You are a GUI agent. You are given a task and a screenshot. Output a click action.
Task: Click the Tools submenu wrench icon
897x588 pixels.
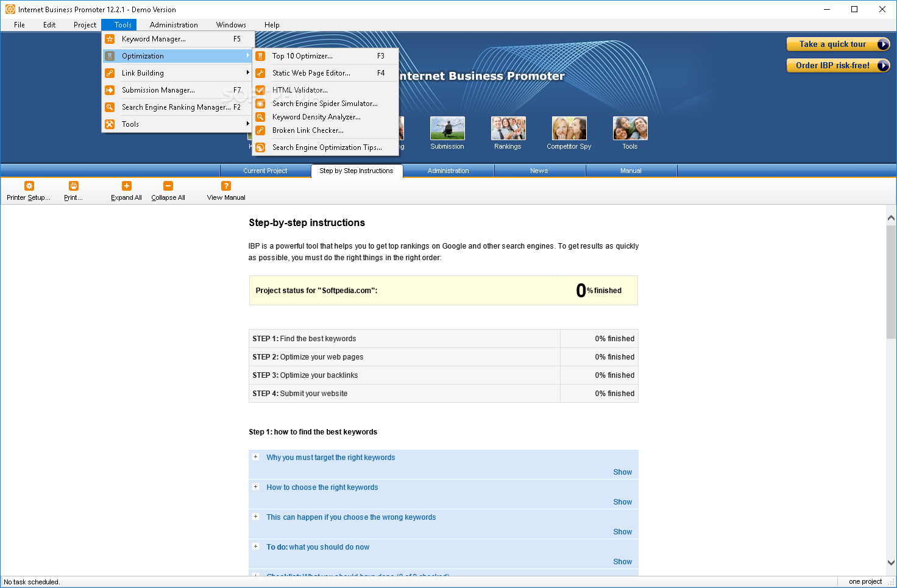pyautogui.click(x=110, y=124)
